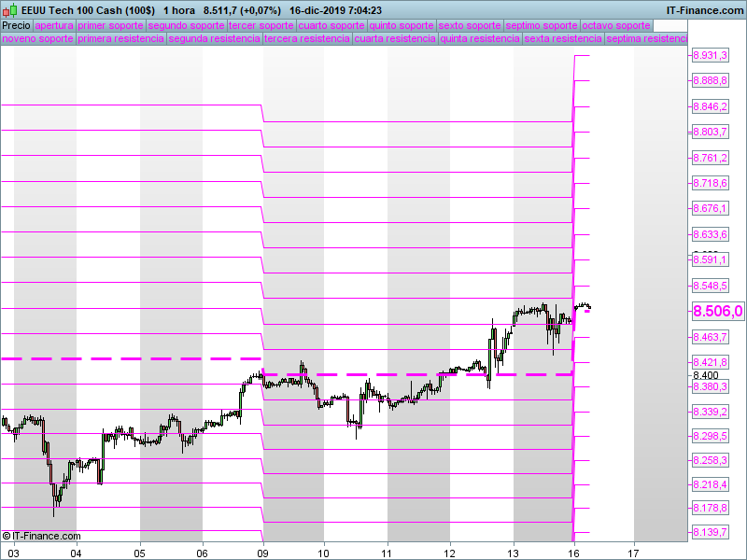747x560 pixels.
Task: Select the tercer soporte label
Action: point(261,26)
